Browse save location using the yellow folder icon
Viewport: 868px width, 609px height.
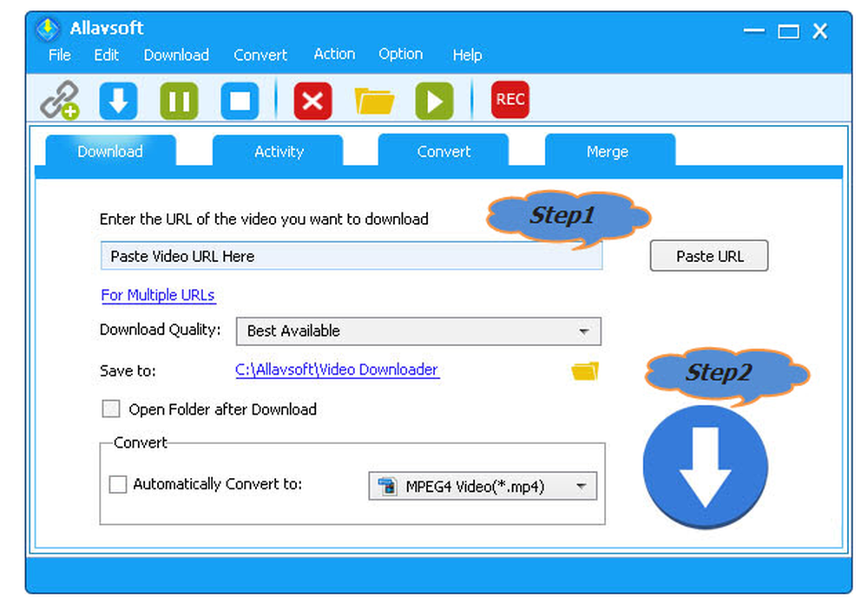coord(584,370)
